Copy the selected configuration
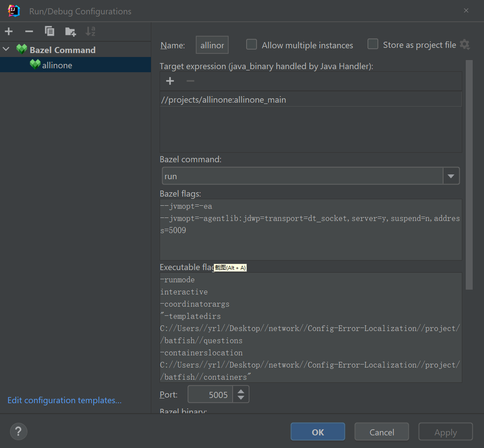This screenshot has width=484, height=448. tap(50, 31)
